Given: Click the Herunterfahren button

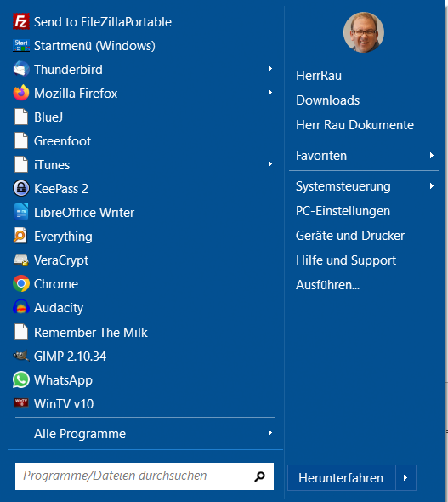Looking at the screenshot, I should [342, 477].
